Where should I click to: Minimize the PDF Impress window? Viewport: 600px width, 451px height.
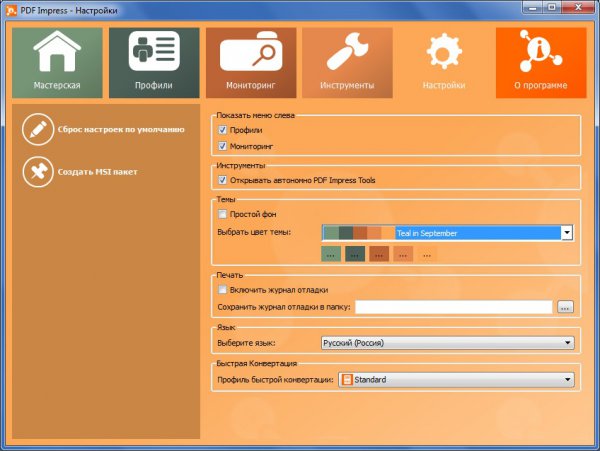(x=534, y=7)
